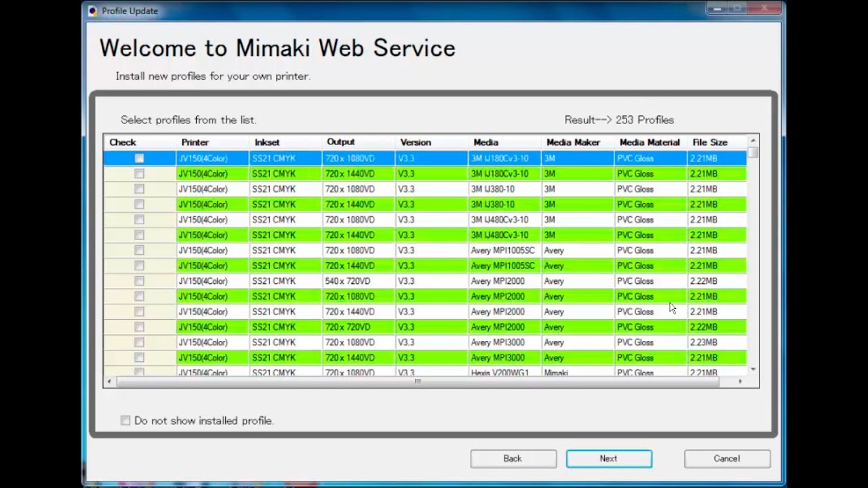Cancel the profile update wizard
868x488 pixels.
(727, 459)
